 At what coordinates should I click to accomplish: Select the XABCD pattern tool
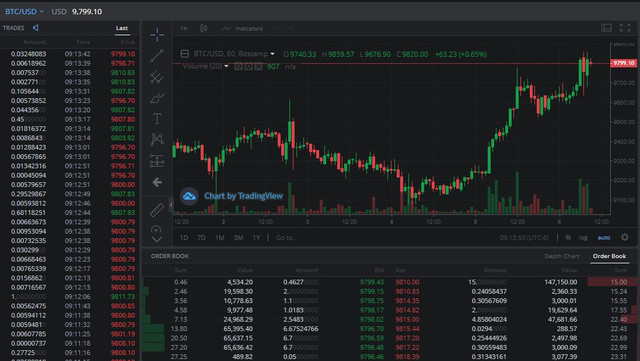157,140
